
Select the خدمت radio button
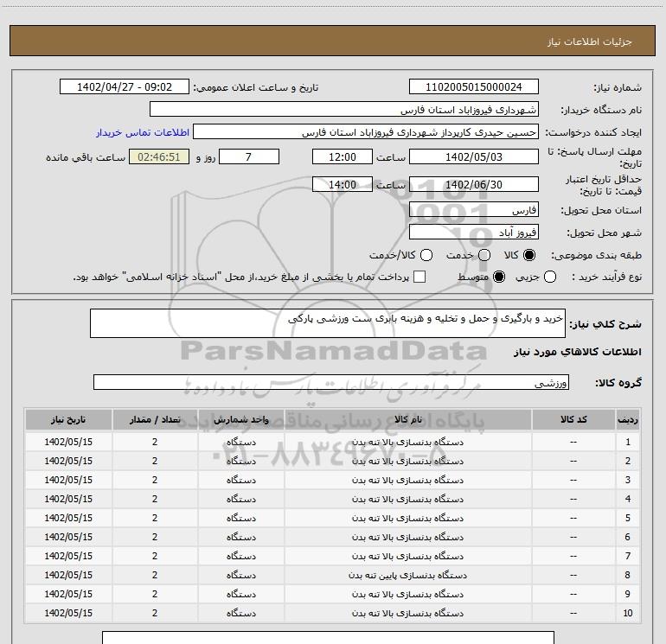pos(484,255)
